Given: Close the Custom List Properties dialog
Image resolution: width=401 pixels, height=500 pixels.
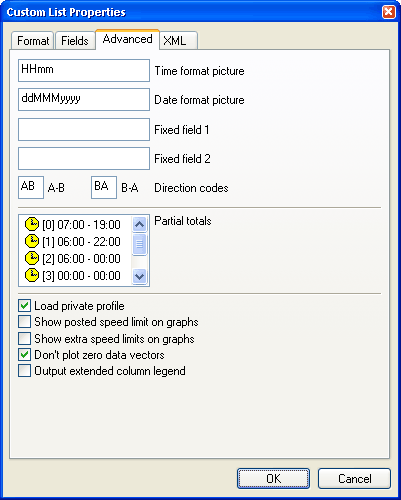Looking at the screenshot, I should [389, 12].
